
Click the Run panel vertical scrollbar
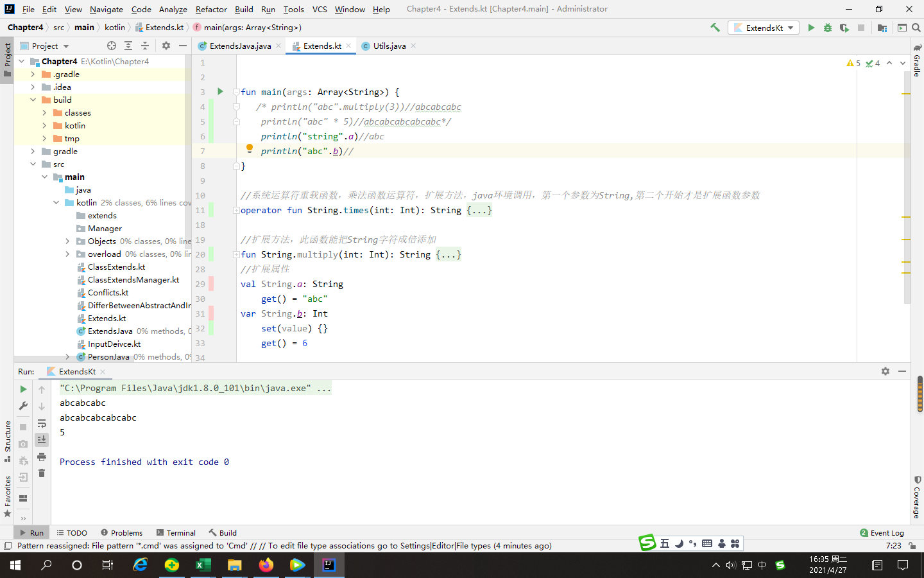pos(920,393)
